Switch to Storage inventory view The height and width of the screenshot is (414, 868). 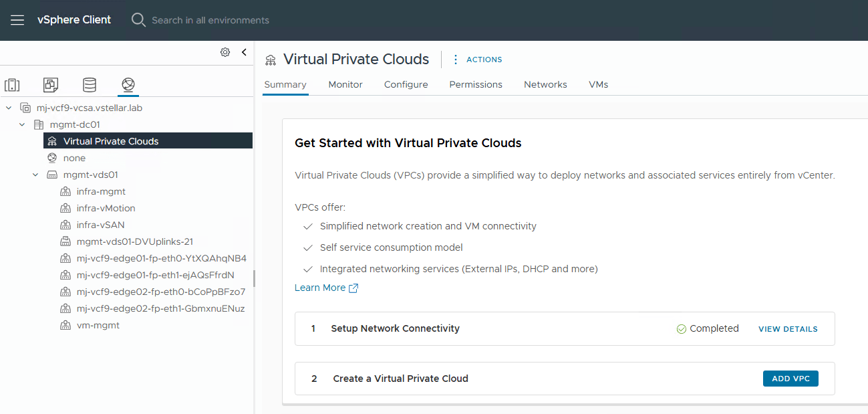pos(90,85)
